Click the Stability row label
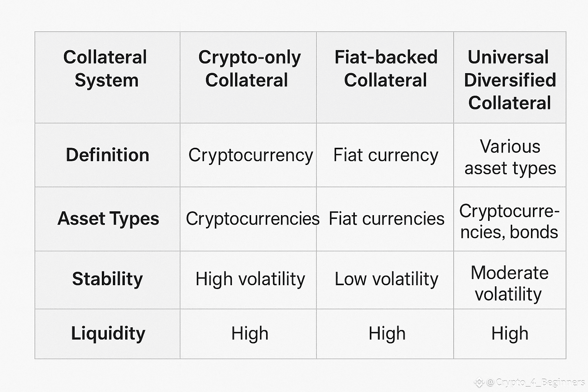Viewport: 588px width, 392px height. pyautogui.click(x=108, y=280)
